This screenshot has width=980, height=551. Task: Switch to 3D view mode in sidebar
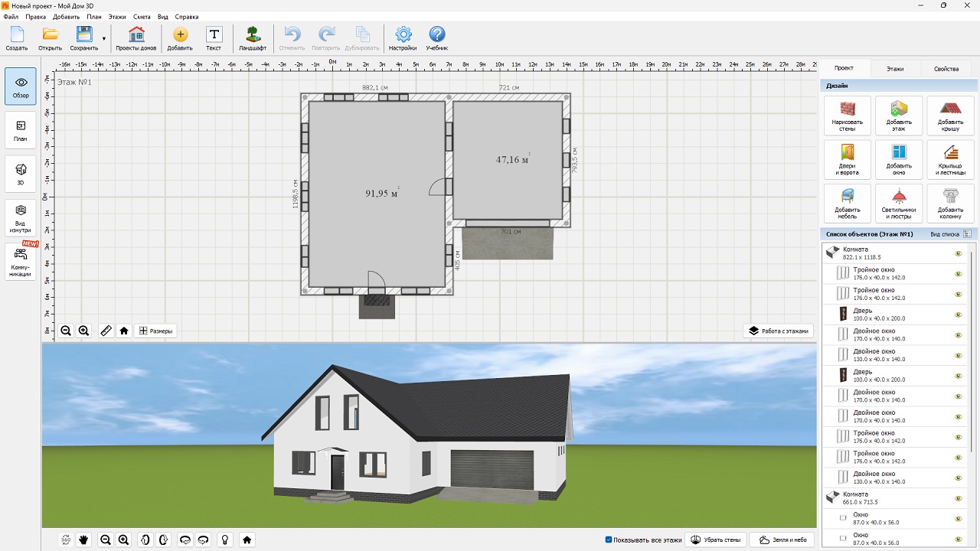coord(21,174)
